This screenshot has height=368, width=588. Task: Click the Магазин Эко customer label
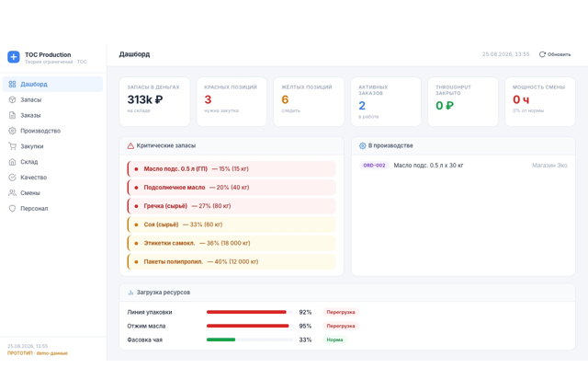point(549,166)
